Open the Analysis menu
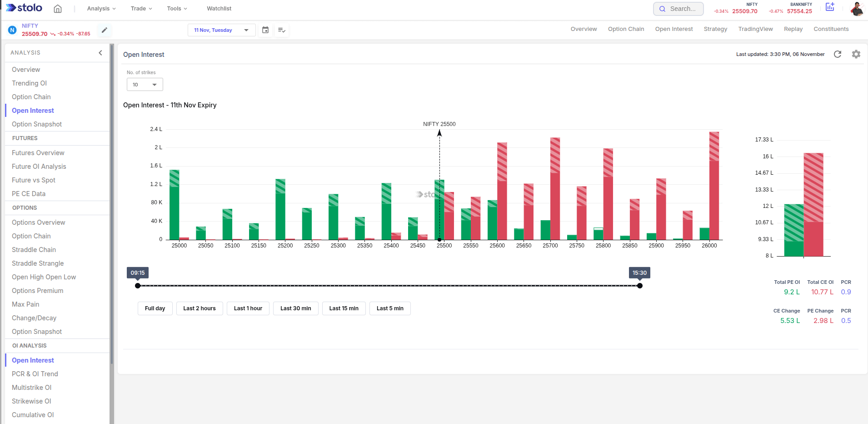 point(101,9)
